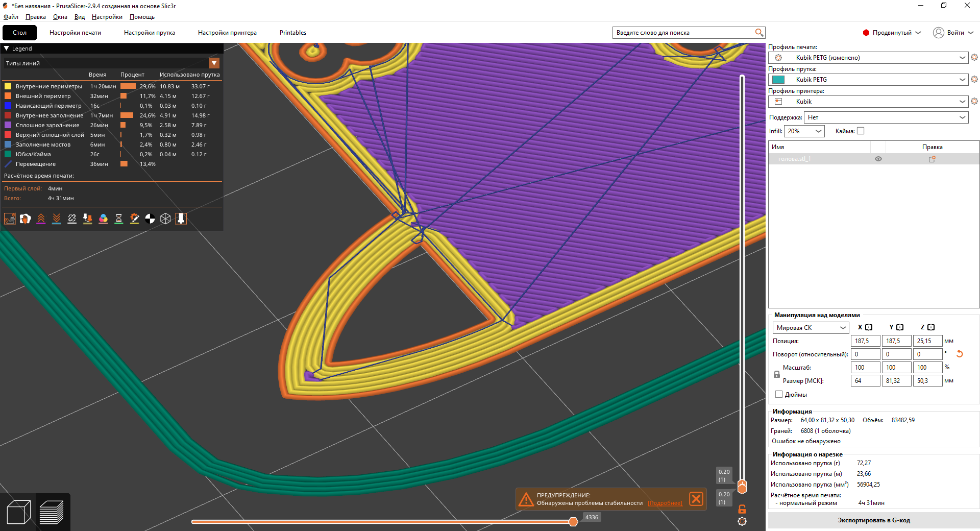Open the Infill 20% dropdown
The image size is (980, 531).
click(804, 131)
